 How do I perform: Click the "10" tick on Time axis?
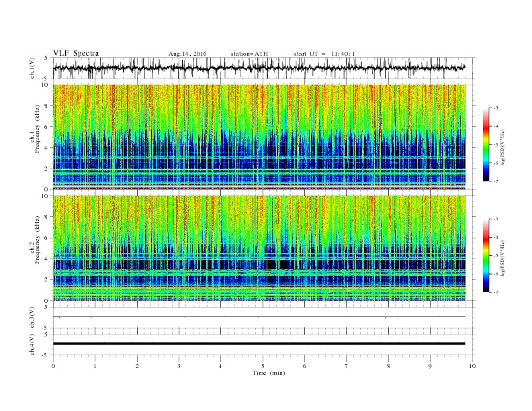(x=472, y=366)
